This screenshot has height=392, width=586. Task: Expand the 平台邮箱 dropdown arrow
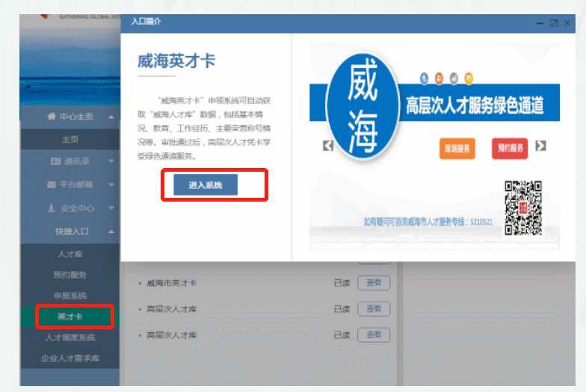pyautogui.click(x=111, y=184)
